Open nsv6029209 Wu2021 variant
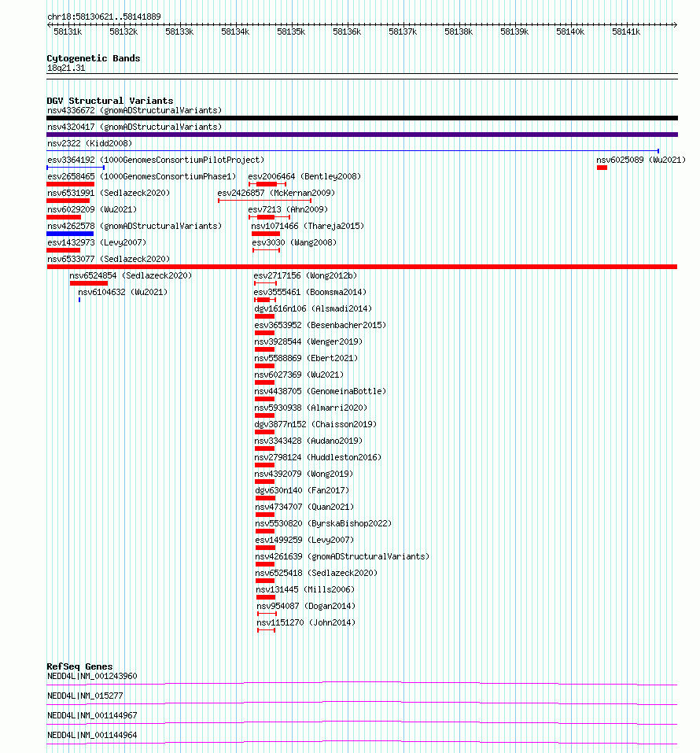 [x=92, y=209]
